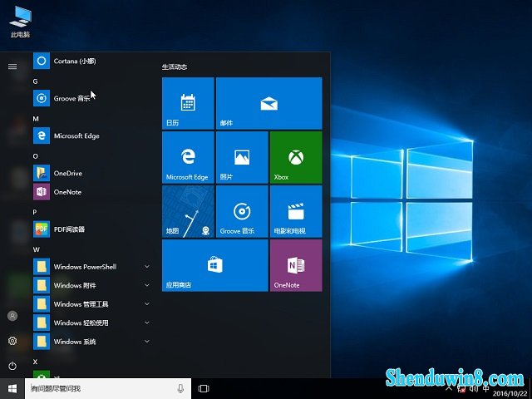Open the 邮件 mail tile
The height and width of the screenshot is (399, 532).
tap(269, 103)
